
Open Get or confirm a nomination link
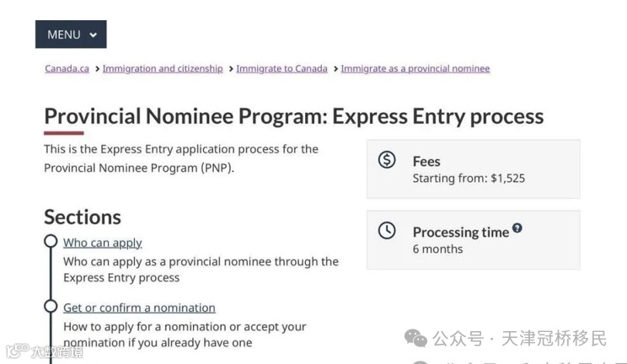(x=139, y=308)
